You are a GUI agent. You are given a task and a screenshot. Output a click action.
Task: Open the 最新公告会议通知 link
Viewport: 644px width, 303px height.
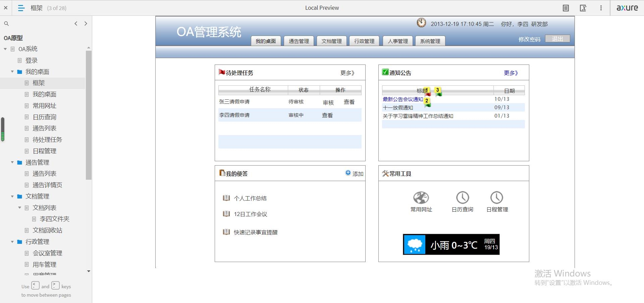pyautogui.click(x=403, y=99)
